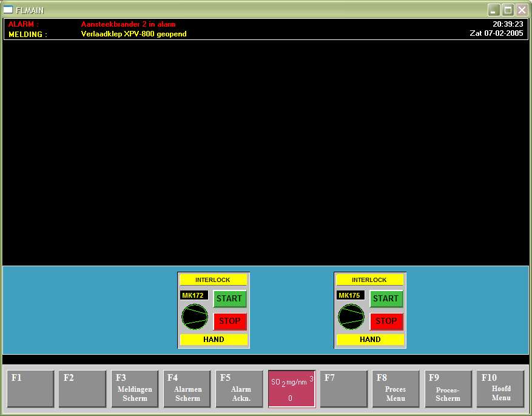The width and height of the screenshot is (532, 416).
Task: Go to F9 Proces-Scherm
Action: (x=448, y=389)
